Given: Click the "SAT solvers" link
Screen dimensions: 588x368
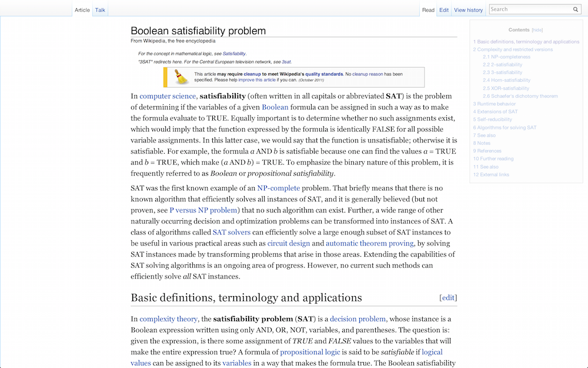Looking at the screenshot, I should [x=231, y=232].
